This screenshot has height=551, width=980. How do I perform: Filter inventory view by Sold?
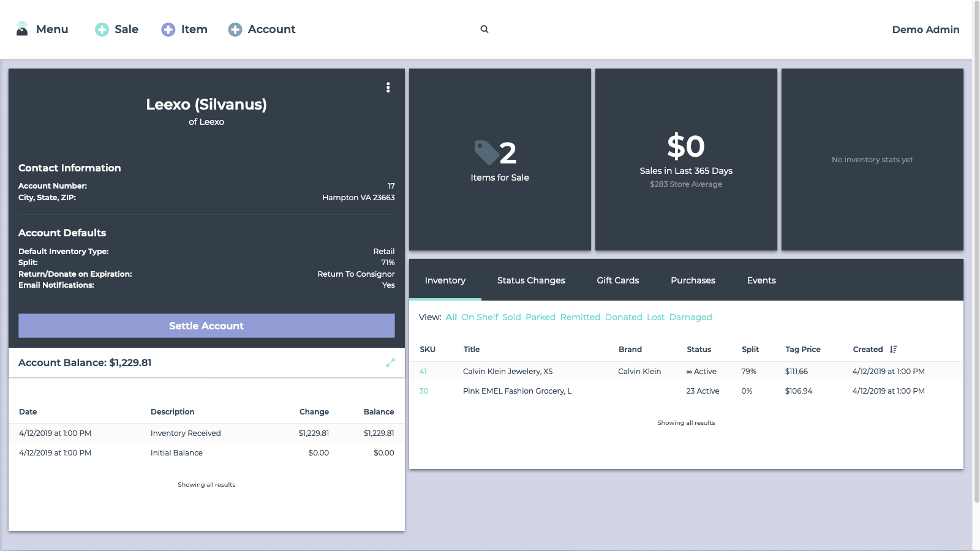click(x=511, y=317)
